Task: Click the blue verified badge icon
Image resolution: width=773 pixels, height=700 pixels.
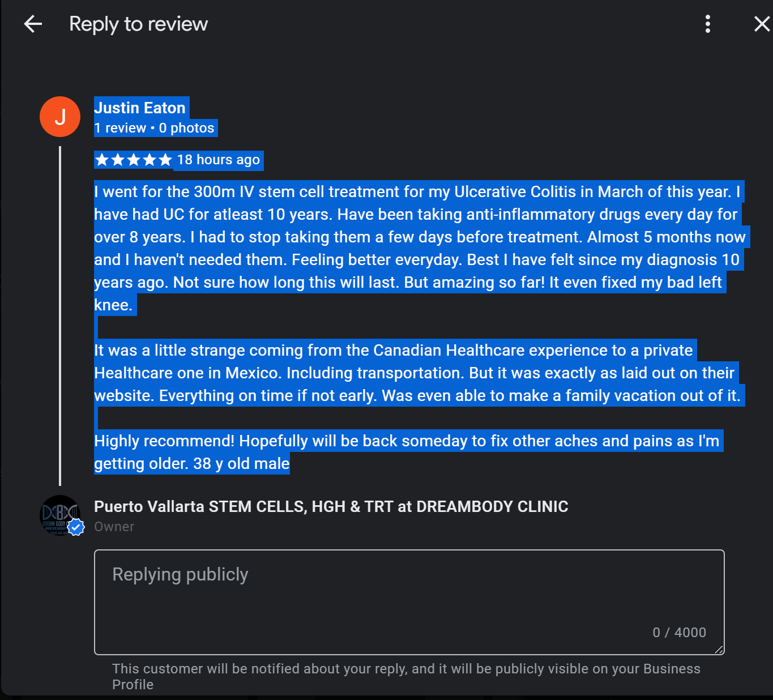Action: click(76, 527)
